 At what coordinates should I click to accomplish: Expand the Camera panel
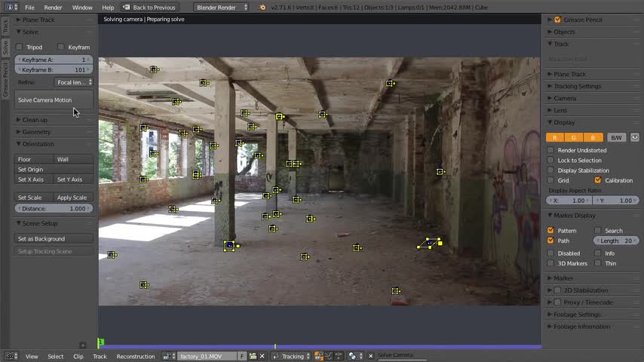pos(565,98)
